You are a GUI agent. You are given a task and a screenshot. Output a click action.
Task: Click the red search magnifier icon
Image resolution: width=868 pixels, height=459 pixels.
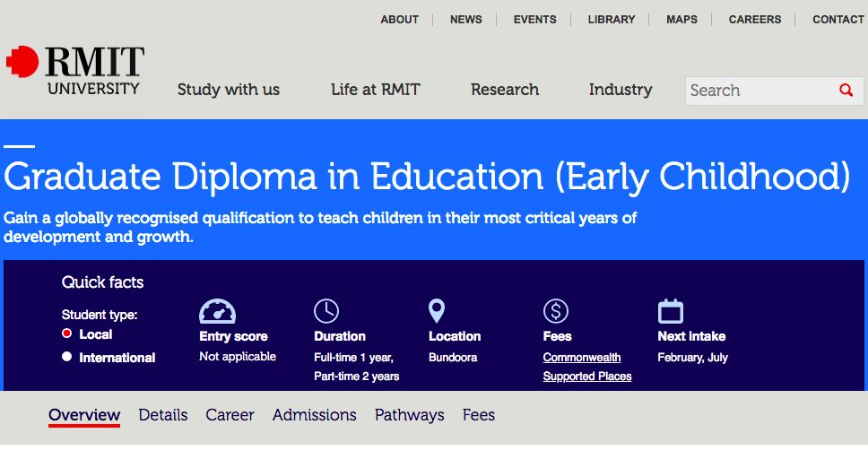(x=846, y=90)
